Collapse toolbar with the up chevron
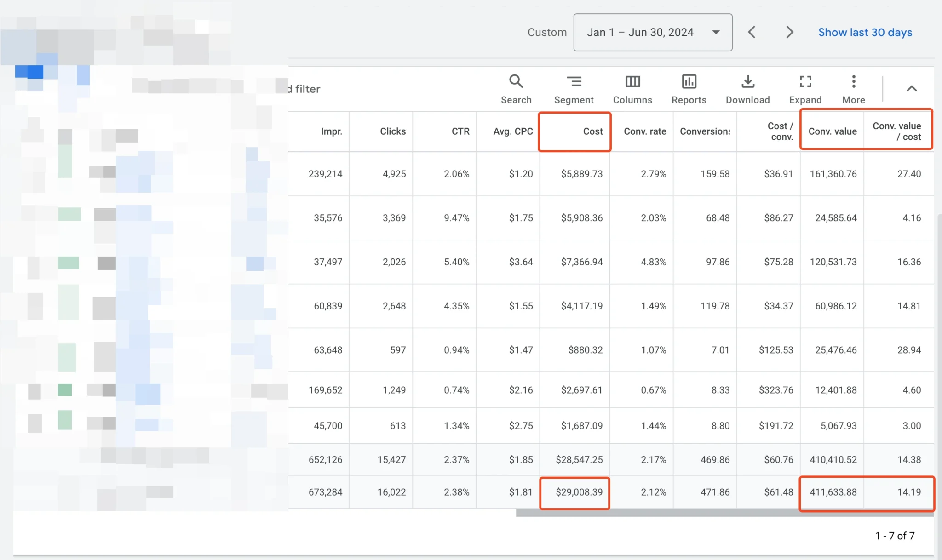 tap(911, 89)
